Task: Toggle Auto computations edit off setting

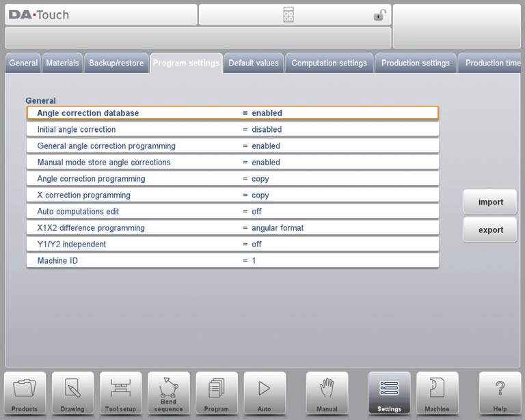Action: click(x=232, y=212)
